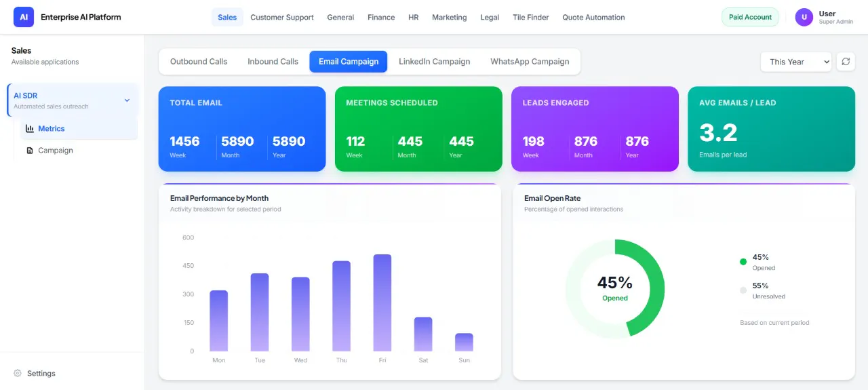Click the Fri bar in chart
Image resolution: width=868 pixels, height=390 pixels.
tap(382, 303)
